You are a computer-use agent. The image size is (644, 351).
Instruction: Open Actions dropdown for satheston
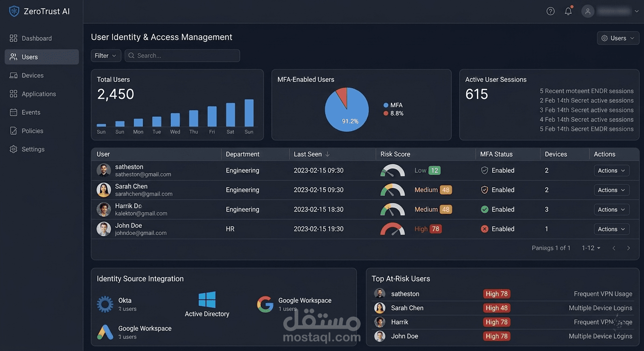pos(612,171)
